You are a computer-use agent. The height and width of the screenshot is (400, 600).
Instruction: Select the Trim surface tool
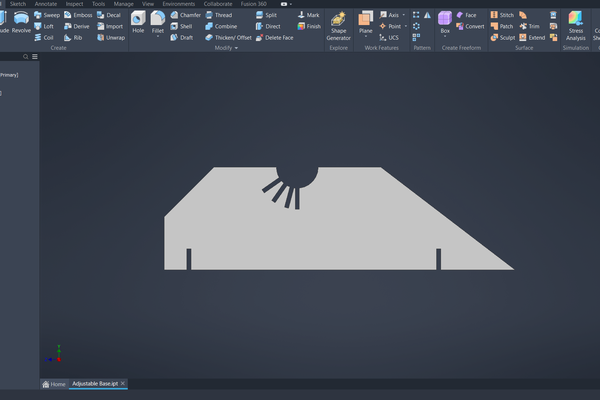(x=530, y=26)
